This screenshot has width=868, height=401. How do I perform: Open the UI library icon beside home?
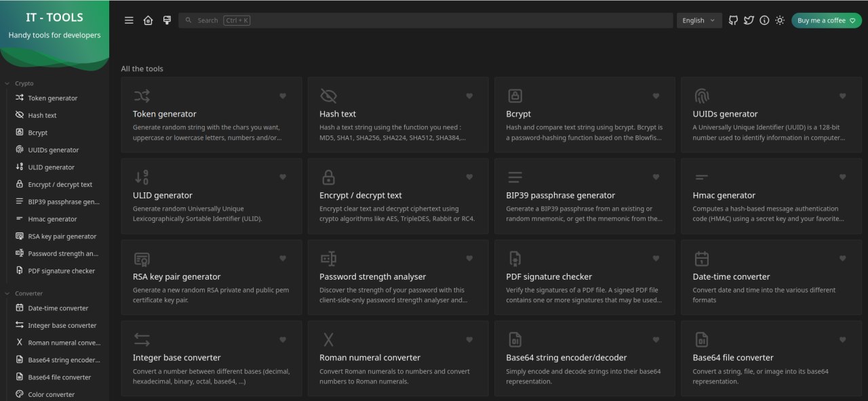pyautogui.click(x=167, y=20)
